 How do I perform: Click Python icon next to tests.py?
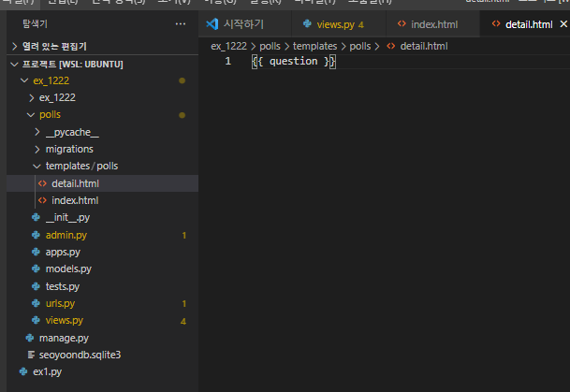point(36,286)
